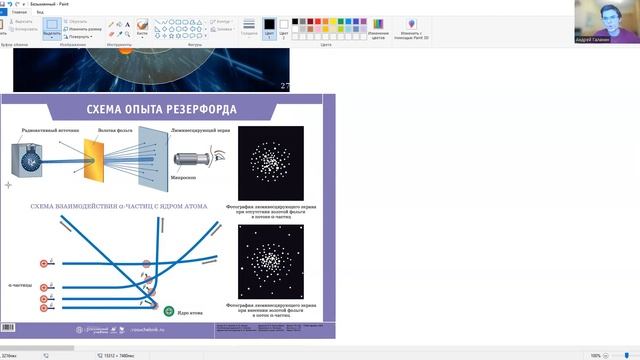Open the line Thickness (Толщина) dropdown

tap(249, 28)
